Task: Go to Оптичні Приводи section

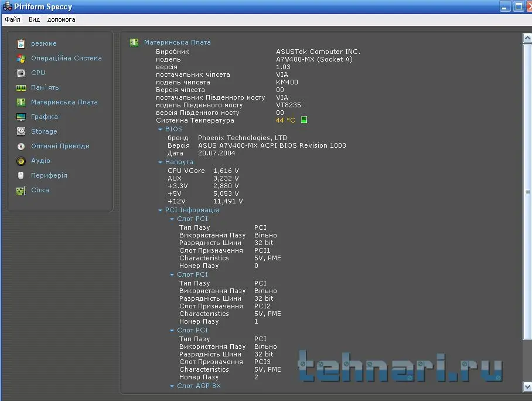Action: [x=60, y=146]
